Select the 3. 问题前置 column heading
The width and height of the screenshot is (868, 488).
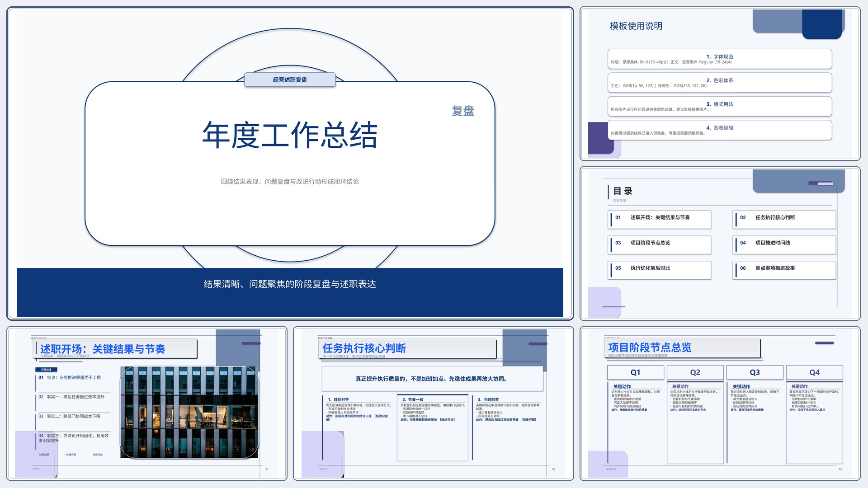(488, 399)
